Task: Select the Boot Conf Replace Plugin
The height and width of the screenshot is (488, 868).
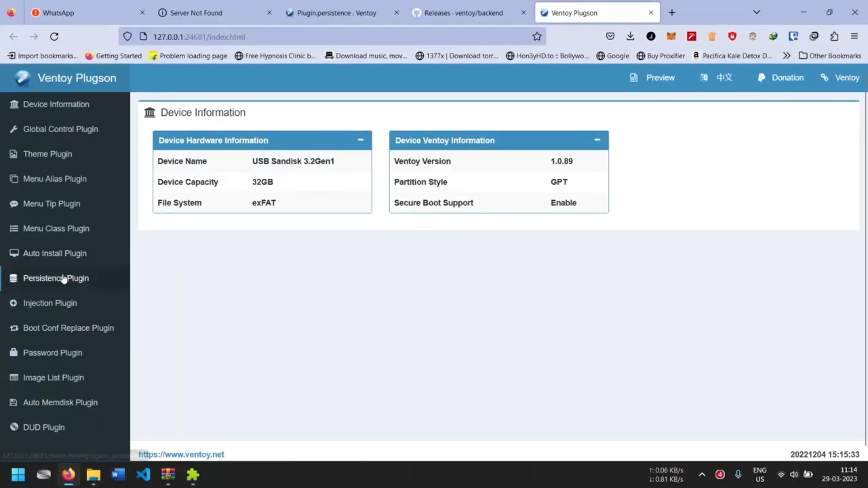Action: [x=69, y=328]
